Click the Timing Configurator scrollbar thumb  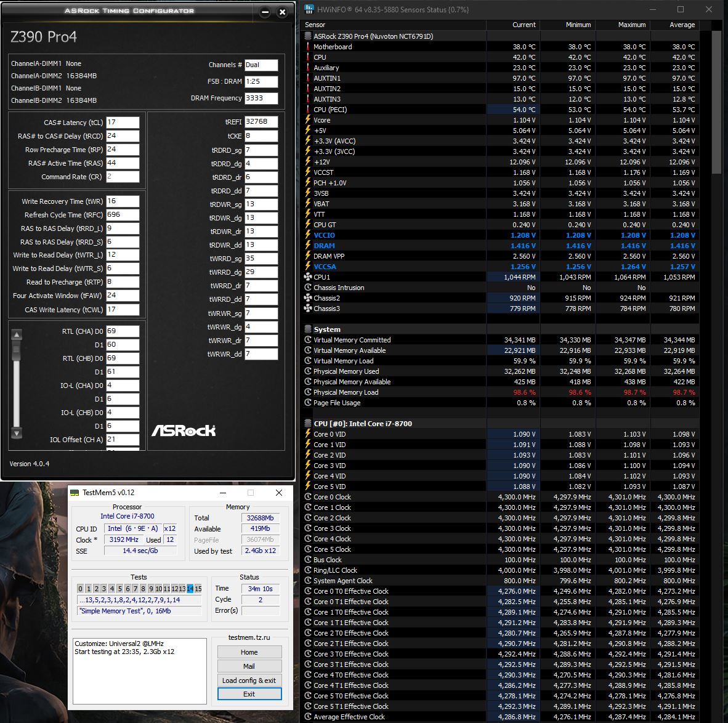point(17,351)
